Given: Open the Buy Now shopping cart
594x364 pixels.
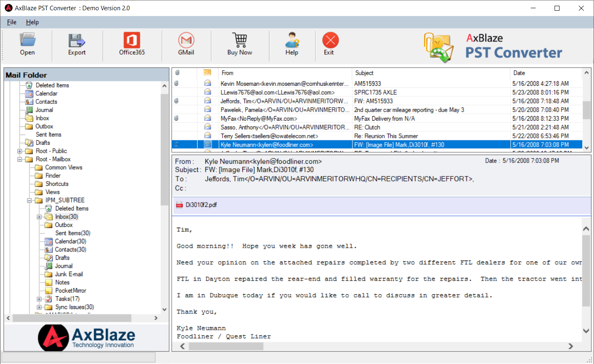Looking at the screenshot, I should [x=240, y=40].
